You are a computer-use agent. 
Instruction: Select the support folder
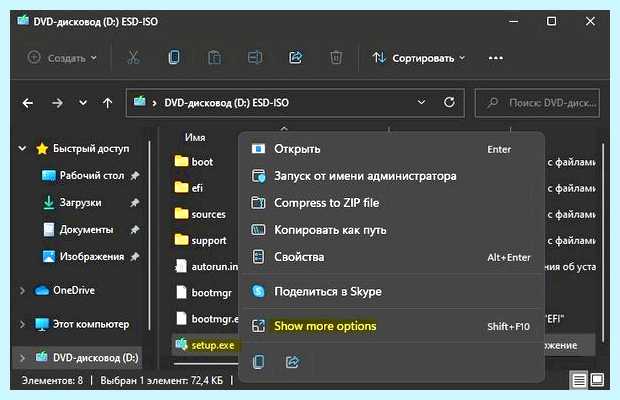pos(200,240)
